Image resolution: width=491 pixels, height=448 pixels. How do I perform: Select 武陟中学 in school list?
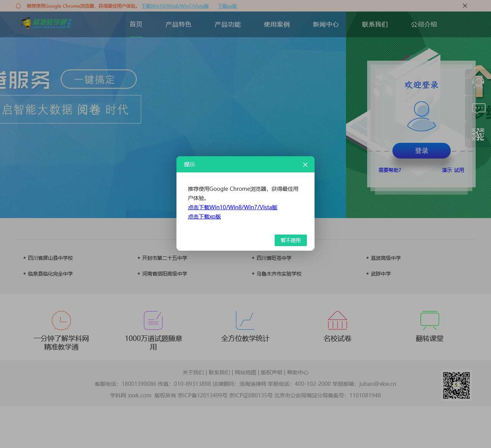pyautogui.click(x=381, y=274)
